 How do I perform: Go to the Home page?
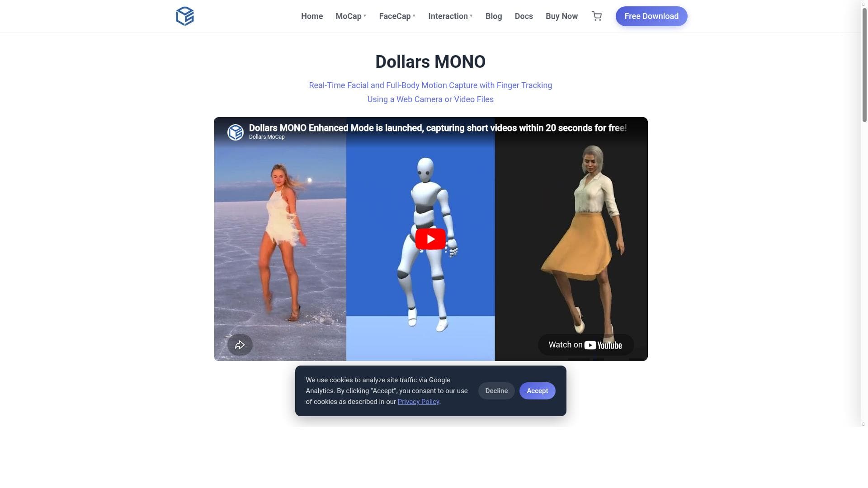pyautogui.click(x=312, y=16)
